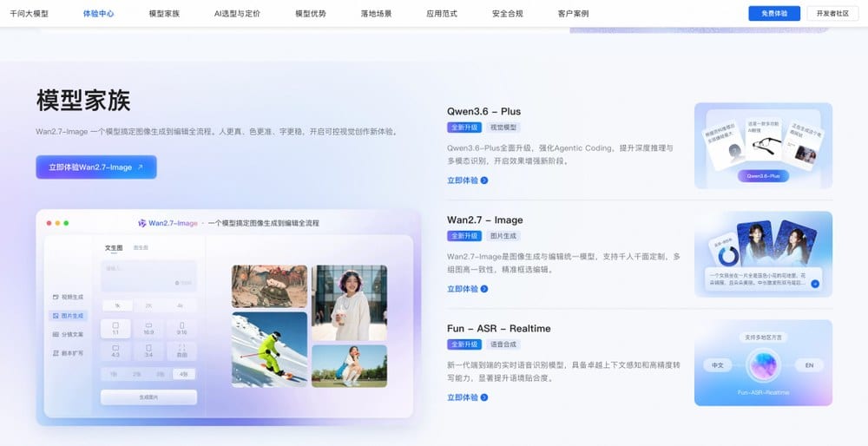Select the 4:3 aspect ratio icon
Image resolution: width=868 pixels, height=446 pixels.
[115, 348]
